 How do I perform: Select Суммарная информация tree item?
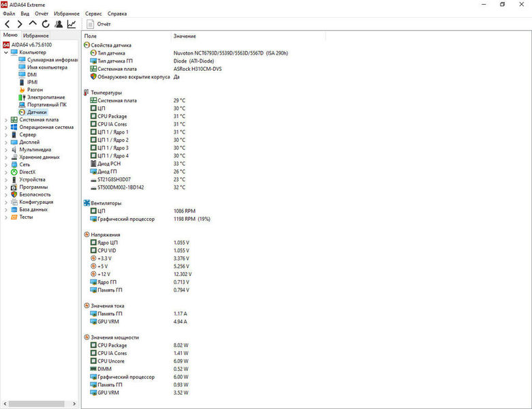point(48,60)
